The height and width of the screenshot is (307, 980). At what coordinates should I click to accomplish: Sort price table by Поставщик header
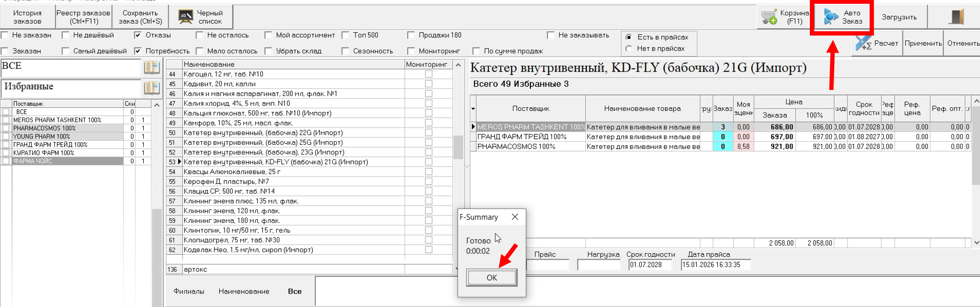point(531,108)
